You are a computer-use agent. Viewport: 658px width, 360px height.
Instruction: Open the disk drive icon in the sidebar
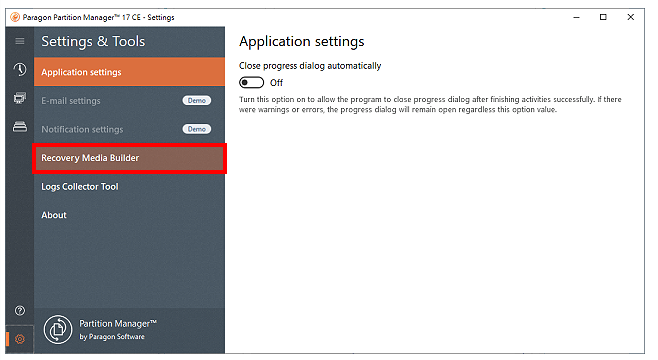[20, 126]
